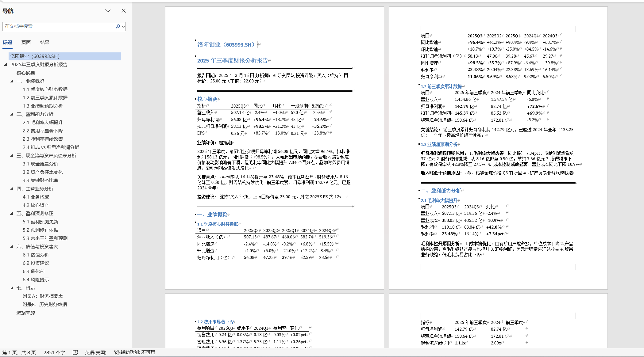The width and height of the screenshot is (644, 357).
Task: Open the navigation pane options chevron
Action: tap(108, 11)
